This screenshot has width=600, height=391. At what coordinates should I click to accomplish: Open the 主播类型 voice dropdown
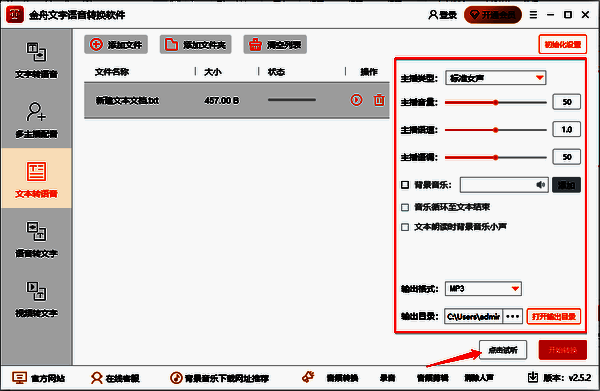pos(496,78)
